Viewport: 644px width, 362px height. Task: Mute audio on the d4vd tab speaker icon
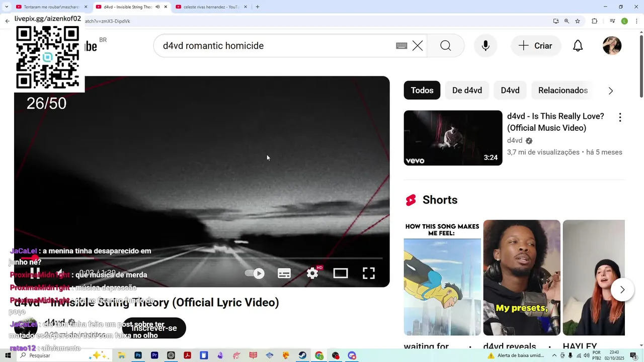tap(157, 7)
